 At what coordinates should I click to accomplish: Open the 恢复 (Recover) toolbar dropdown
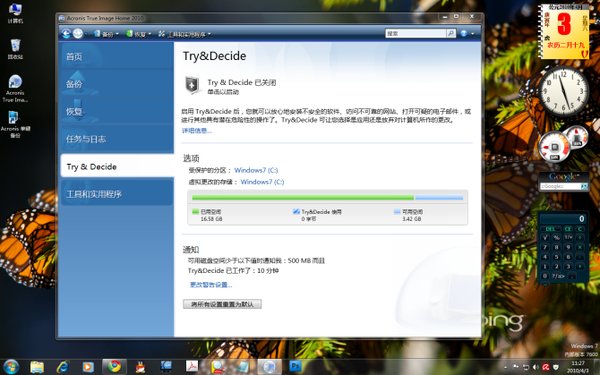[x=139, y=34]
